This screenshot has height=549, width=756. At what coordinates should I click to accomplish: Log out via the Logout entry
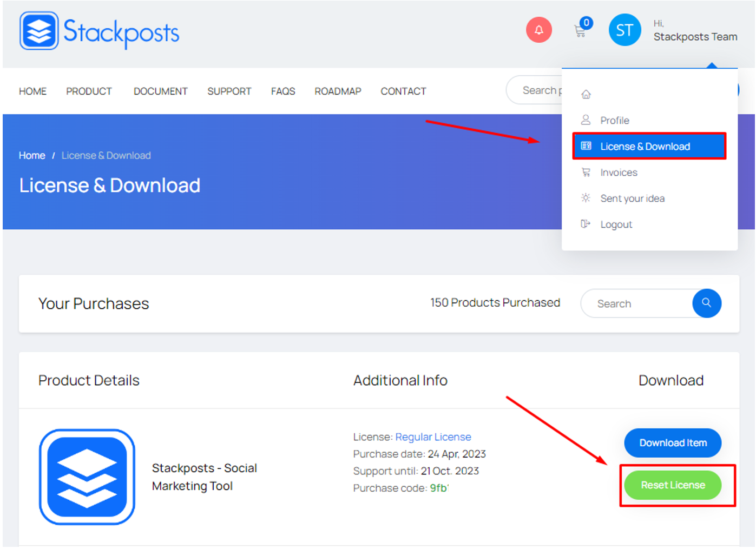[x=616, y=224]
